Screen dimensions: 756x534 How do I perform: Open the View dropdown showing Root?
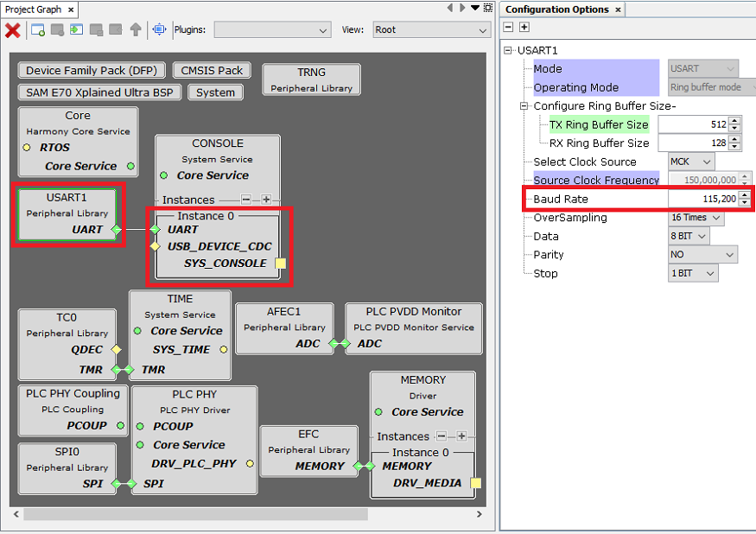point(431,30)
